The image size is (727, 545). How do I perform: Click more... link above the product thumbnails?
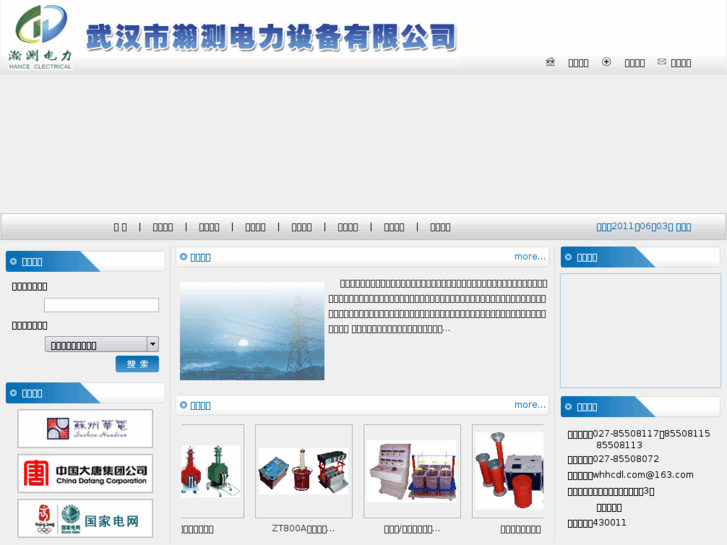pyautogui.click(x=530, y=405)
